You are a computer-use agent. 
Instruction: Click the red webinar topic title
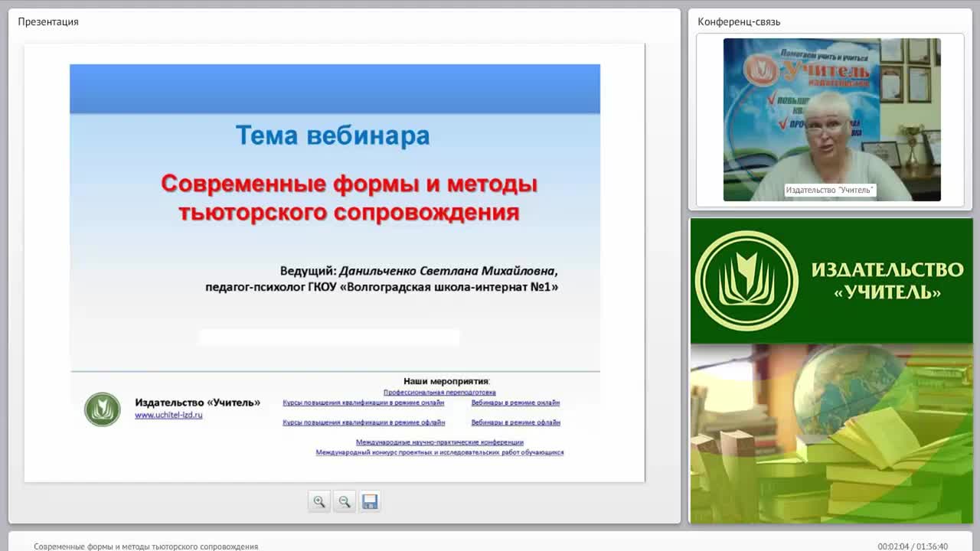[x=349, y=197]
